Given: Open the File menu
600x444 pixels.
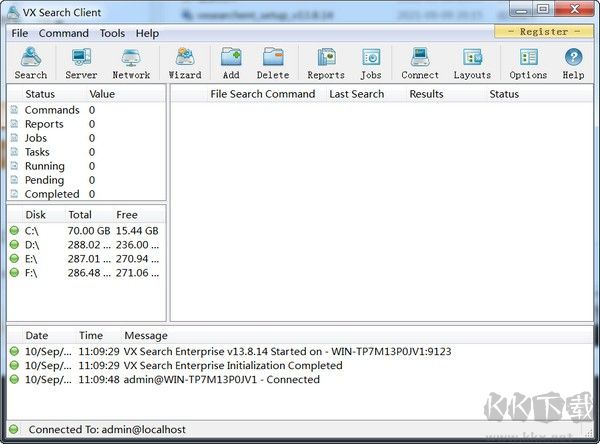Looking at the screenshot, I should pyautogui.click(x=20, y=33).
